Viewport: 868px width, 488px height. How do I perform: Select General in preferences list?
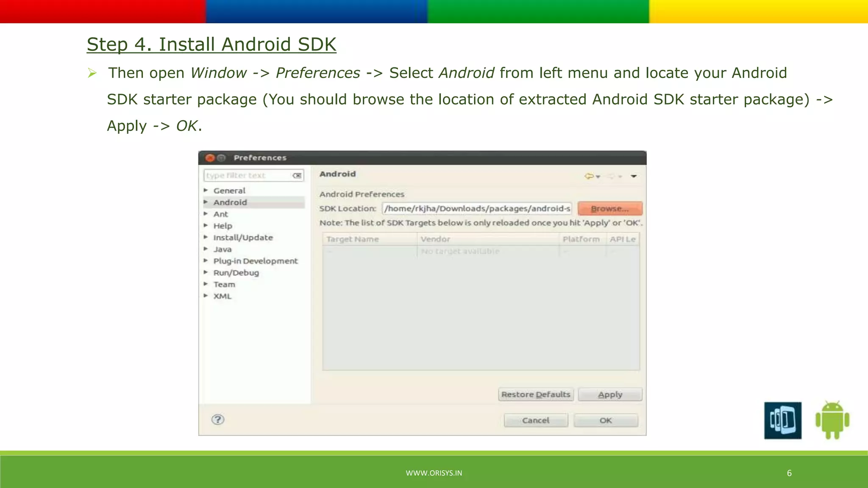[229, 191]
